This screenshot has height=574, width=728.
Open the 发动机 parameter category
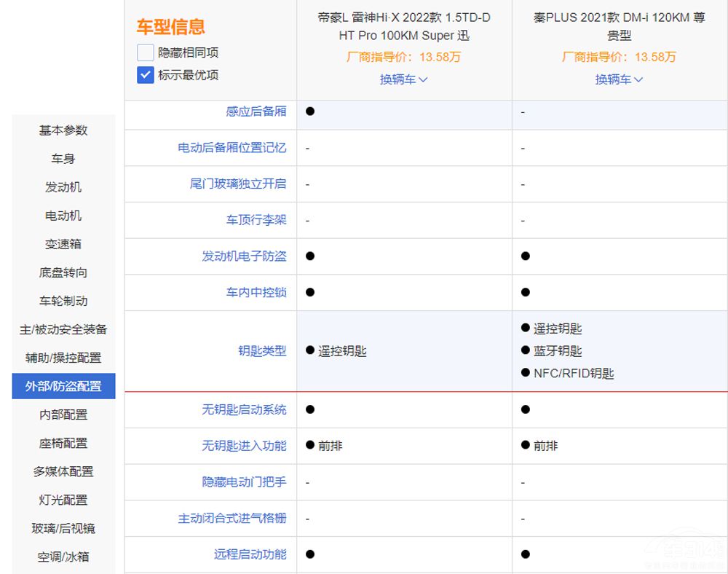[x=63, y=187]
